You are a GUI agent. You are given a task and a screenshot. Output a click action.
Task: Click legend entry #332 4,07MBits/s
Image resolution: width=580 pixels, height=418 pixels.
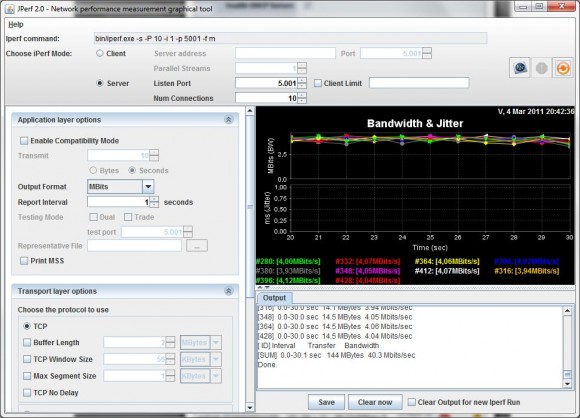click(x=368, y=262)
